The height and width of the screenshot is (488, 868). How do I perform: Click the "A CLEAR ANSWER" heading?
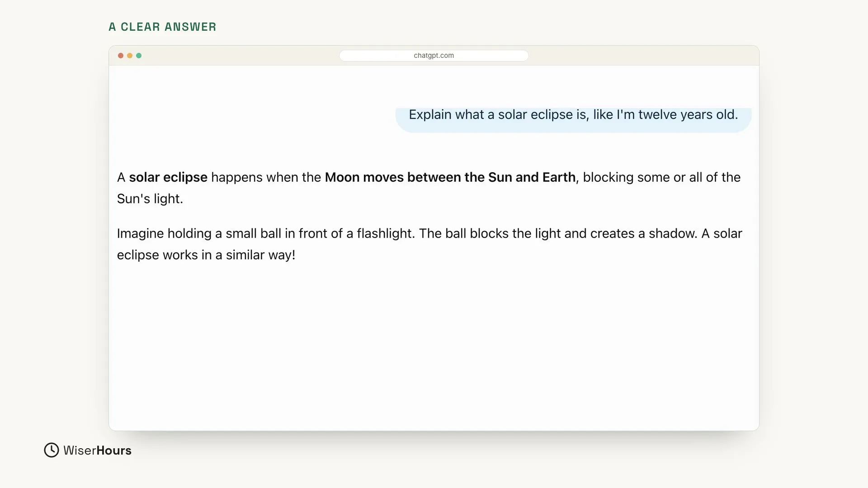click(163, 27)
